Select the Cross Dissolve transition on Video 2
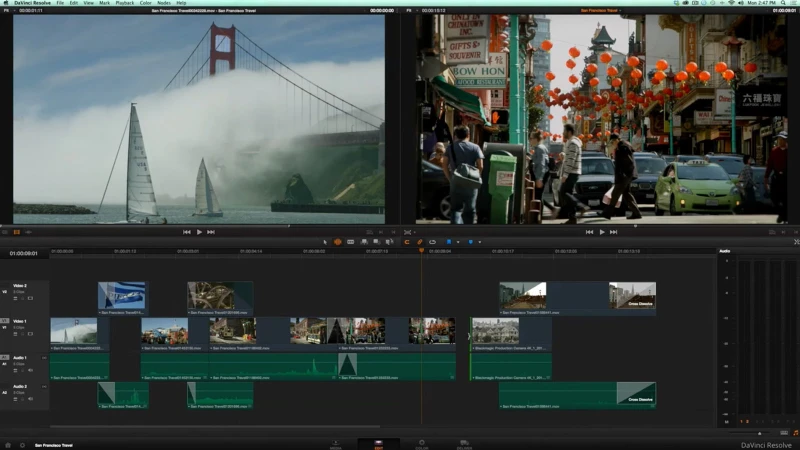800x450 pixels. click(x=633, y=296)
